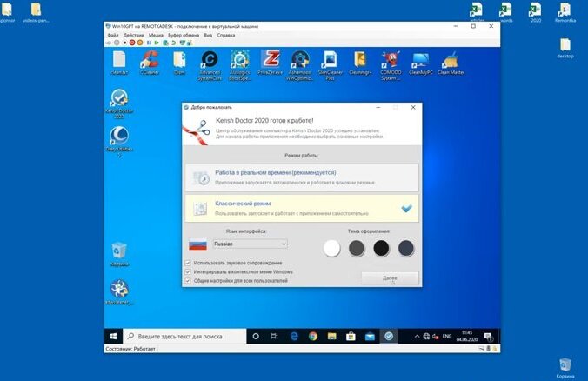The width and height of the screenshot is (588, 381).
Task: Open Microsoft Edge on the VM taskbar
Action: (294, 337)
